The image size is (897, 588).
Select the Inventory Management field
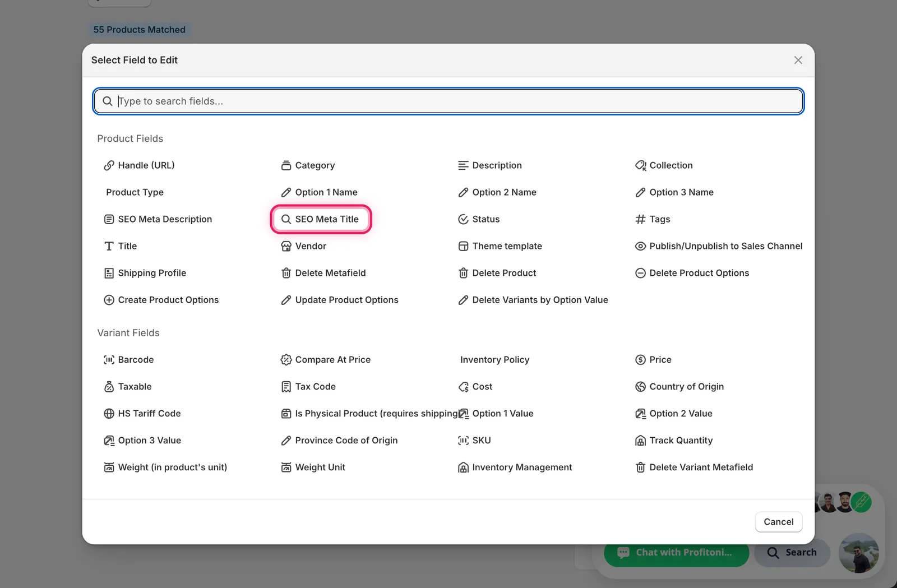[515, 467]
